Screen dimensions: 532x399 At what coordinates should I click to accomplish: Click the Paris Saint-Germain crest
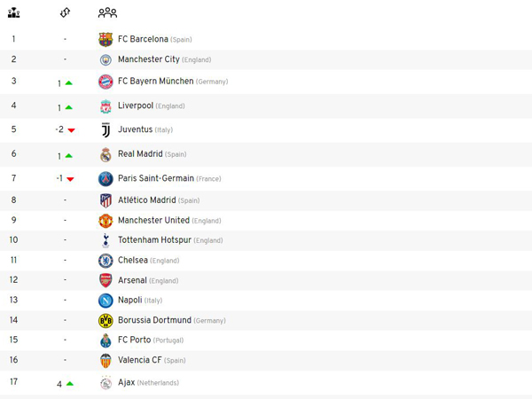click(x=106, y=178)
